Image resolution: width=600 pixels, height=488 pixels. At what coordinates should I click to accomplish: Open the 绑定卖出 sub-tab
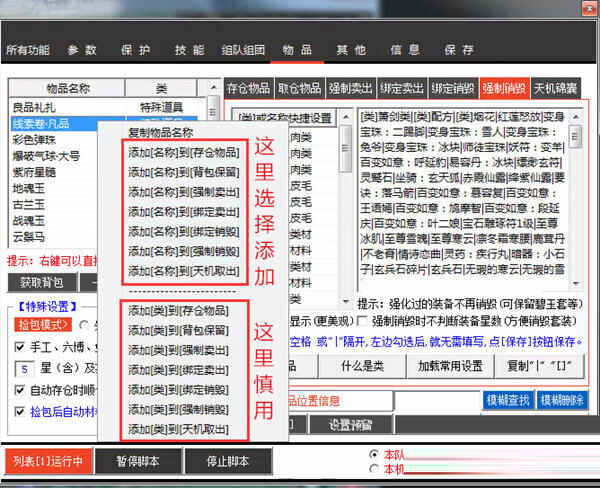click(x=402, y=88)
